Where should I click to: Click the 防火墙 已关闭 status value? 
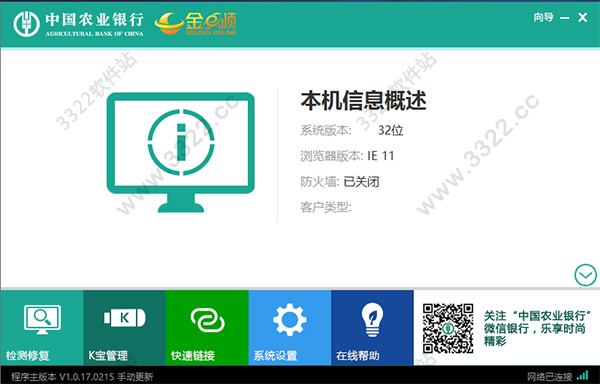361,182
